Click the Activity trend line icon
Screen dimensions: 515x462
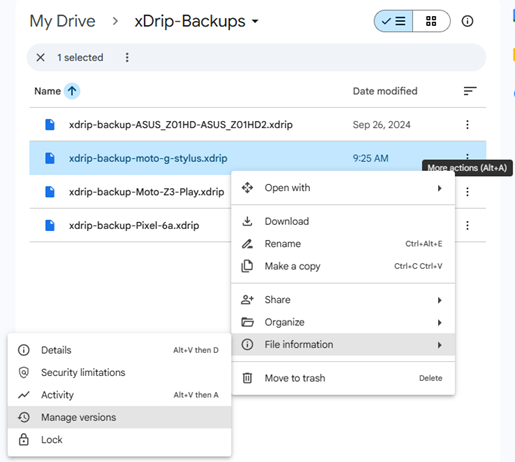click(24, 395)
